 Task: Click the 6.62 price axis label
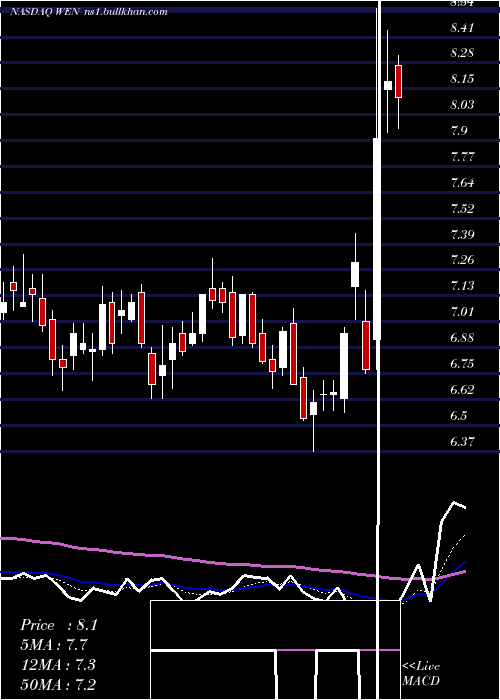pyautogui.click(x=462, y=390)
